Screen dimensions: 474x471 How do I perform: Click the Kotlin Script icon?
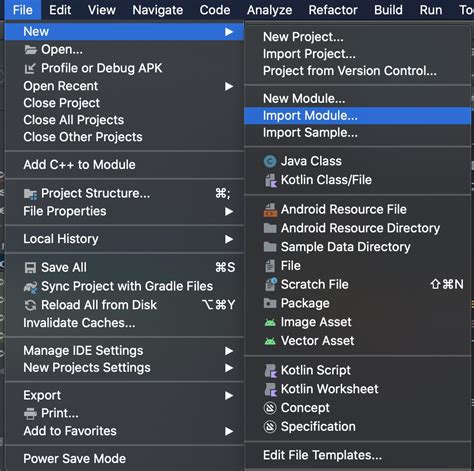(x=270, y=370)
